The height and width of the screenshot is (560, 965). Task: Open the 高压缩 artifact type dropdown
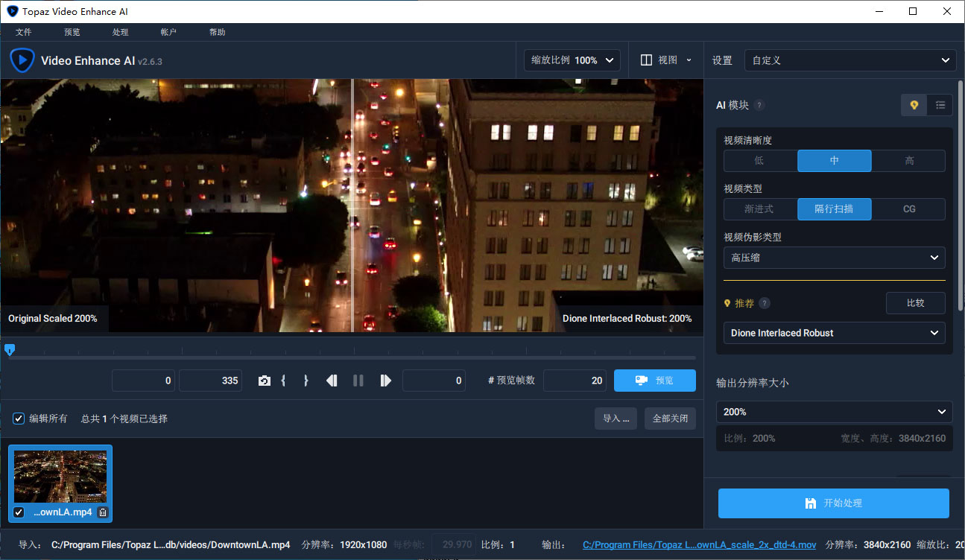coord(835,258)
